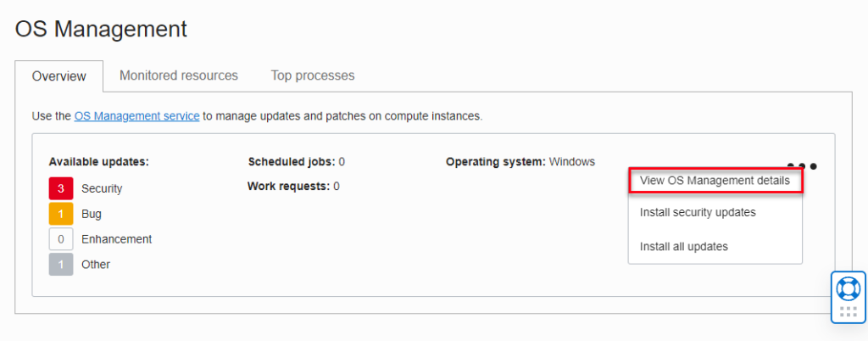Click the red Security count badge
This screenshot has height=341, width=868.
pyautogui.click(x=61, y=188)
